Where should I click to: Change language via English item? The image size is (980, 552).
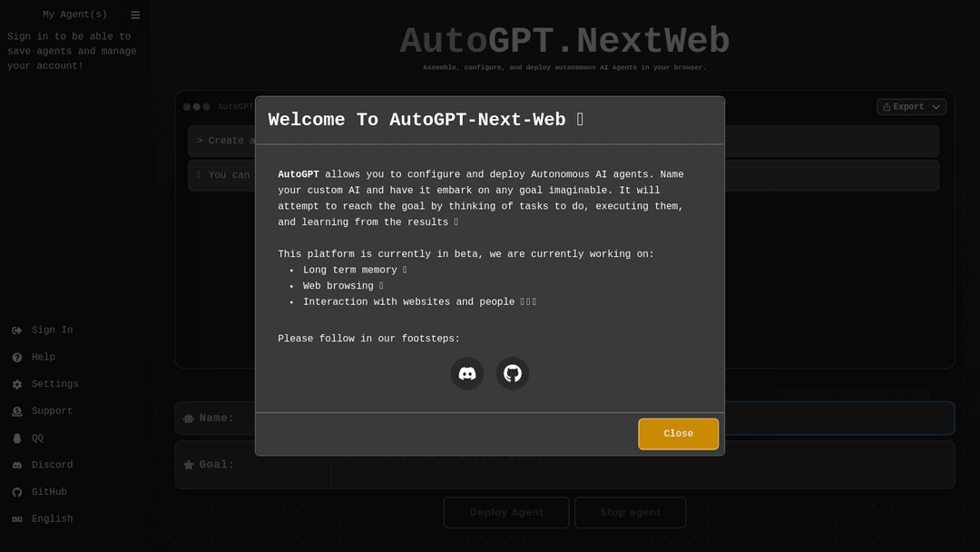[74, 519]
